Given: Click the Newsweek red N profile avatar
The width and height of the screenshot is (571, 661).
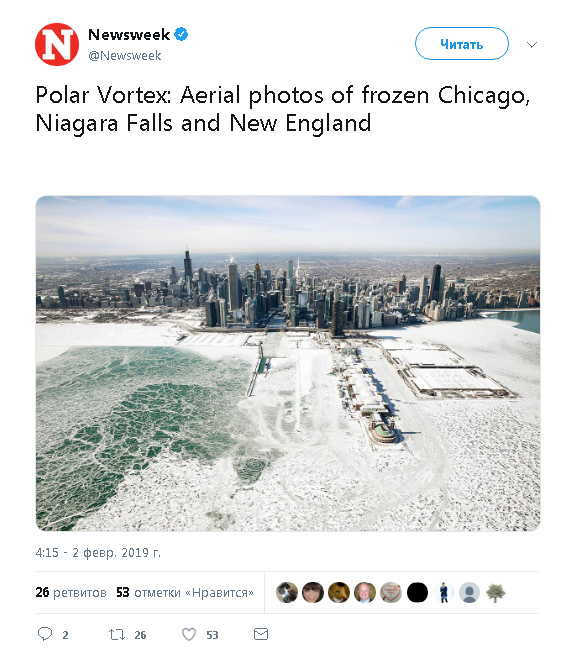Looking at the screenshot, I should tap(57, 45).
